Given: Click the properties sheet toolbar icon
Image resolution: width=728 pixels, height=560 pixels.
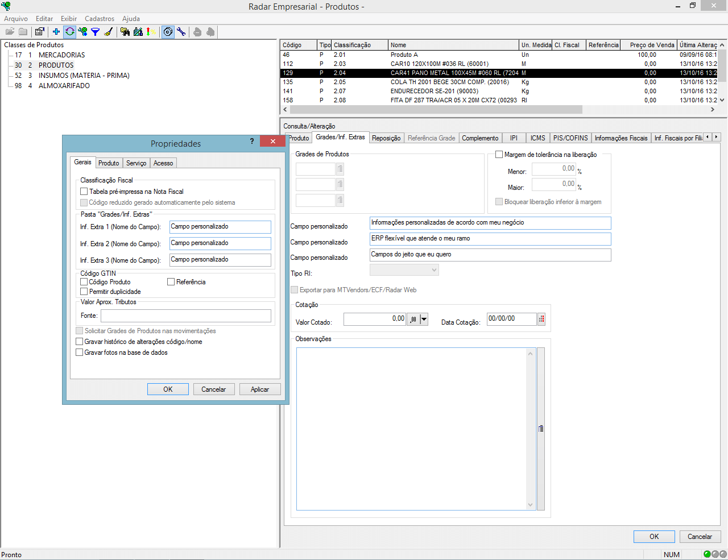Looking at the screenshot, I should pos(39,31).
